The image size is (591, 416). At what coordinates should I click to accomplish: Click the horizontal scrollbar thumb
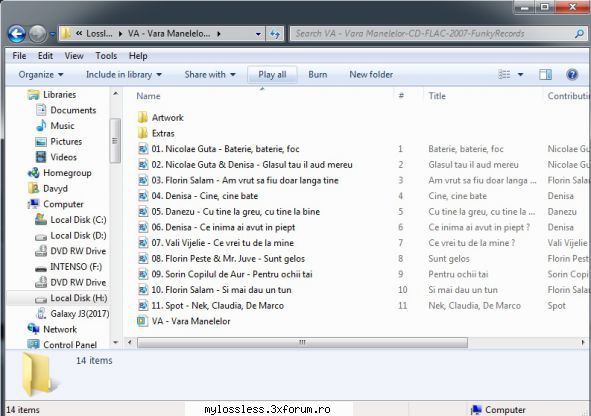[302, 343]
